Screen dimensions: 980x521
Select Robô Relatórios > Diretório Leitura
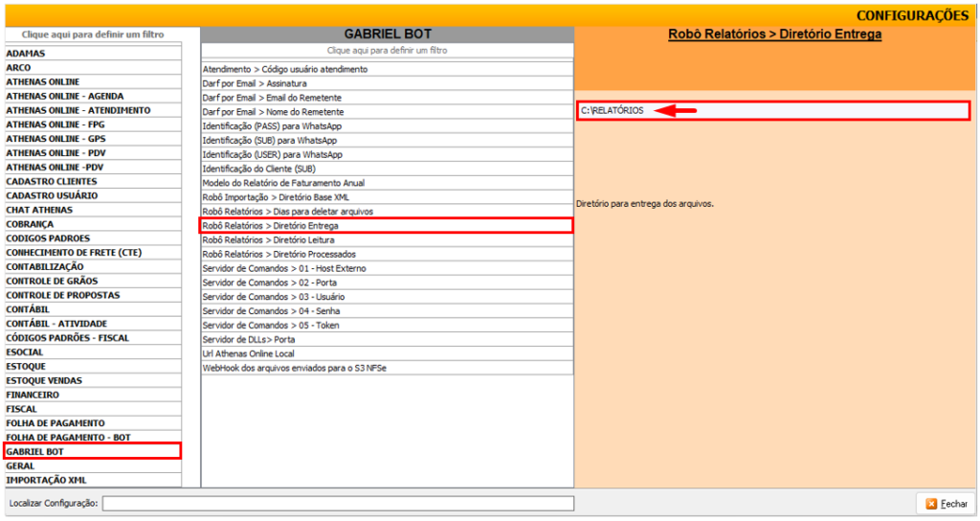tap(386, 240)
